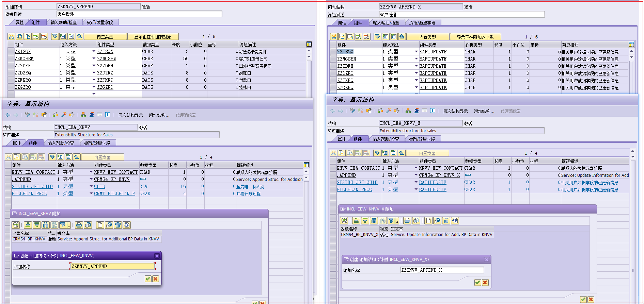Screen dimensions: 644x304
Task: Click insert row icon in ZZKNVV_APPEND_X toolbar
Action: (358, 37)
